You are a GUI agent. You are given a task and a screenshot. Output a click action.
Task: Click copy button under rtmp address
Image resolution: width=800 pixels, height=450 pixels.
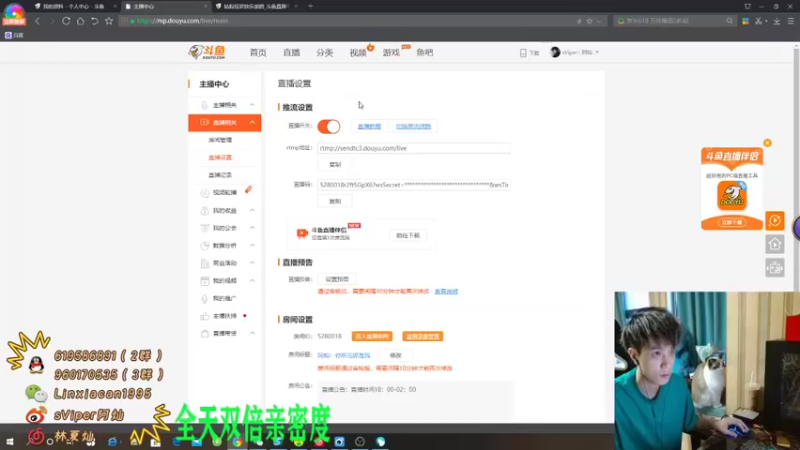pos(335,165)
